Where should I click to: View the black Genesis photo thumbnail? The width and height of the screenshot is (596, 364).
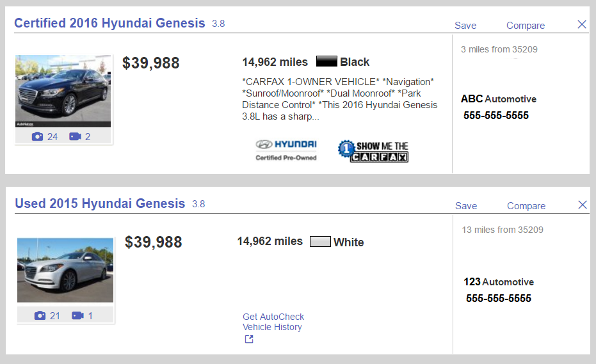point(63,91)
